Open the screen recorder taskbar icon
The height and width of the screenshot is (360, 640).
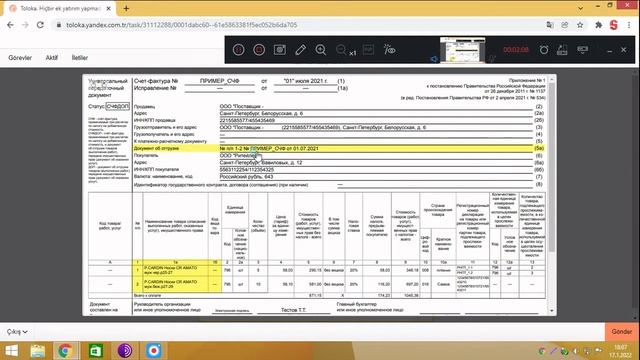[154, 351]
